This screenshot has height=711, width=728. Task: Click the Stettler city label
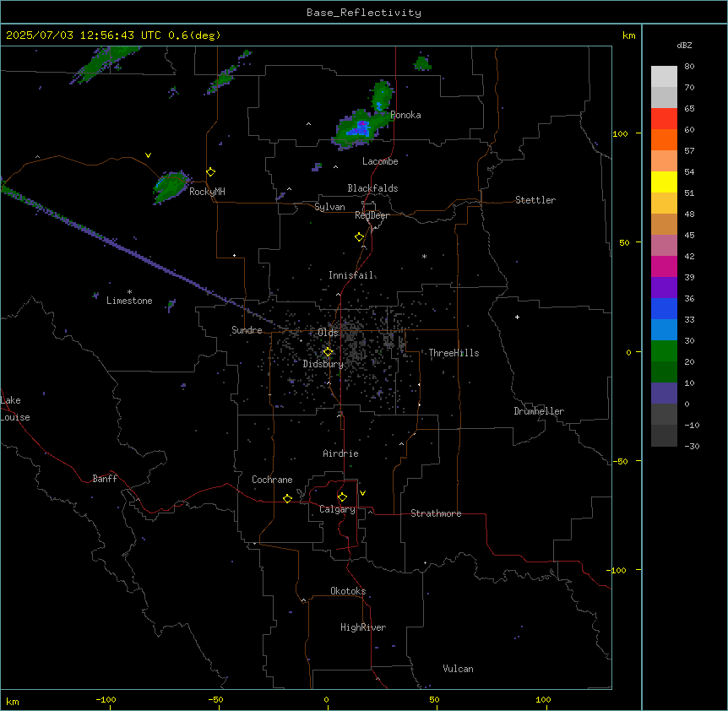(x=535, y=200)
